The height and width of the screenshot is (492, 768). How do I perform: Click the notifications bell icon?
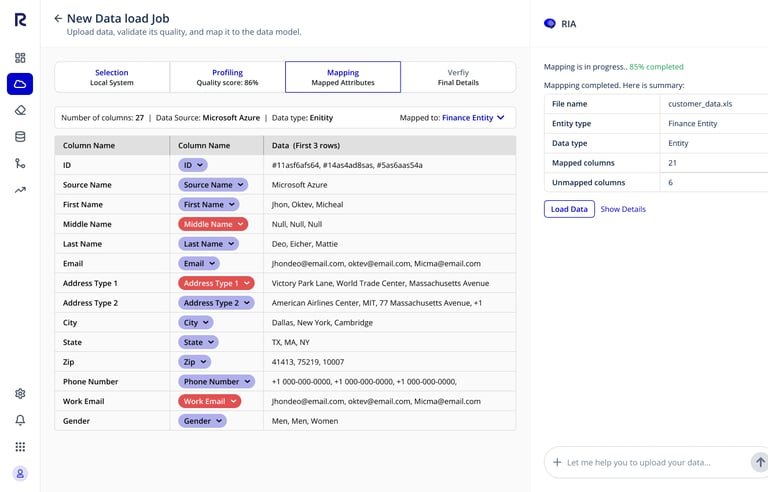20,420
